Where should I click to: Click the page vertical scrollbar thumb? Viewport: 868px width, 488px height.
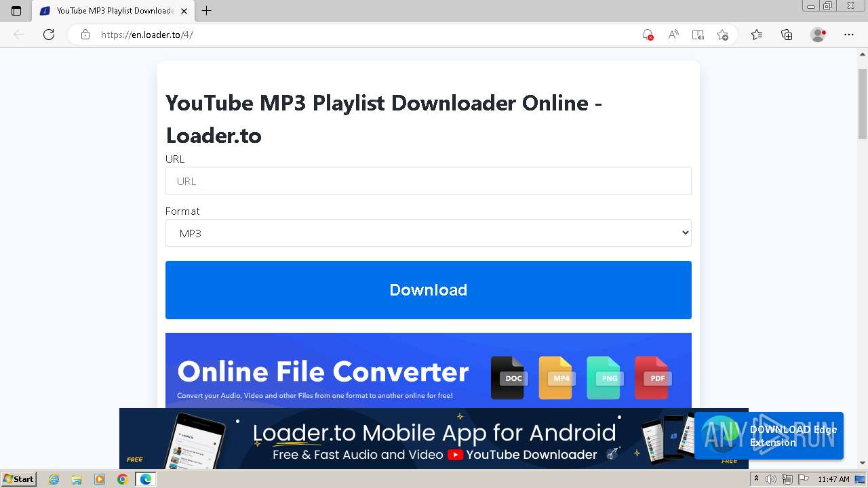tap(863, 103)
